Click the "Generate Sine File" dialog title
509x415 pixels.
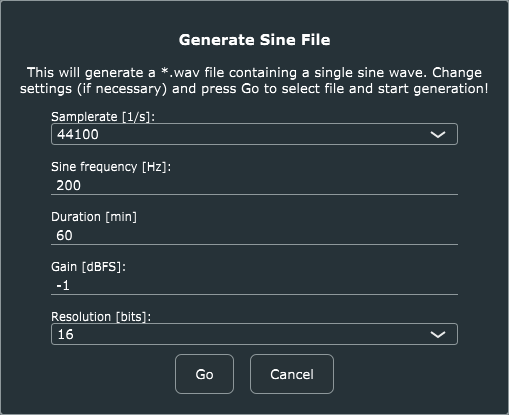[x=254, y=40]
